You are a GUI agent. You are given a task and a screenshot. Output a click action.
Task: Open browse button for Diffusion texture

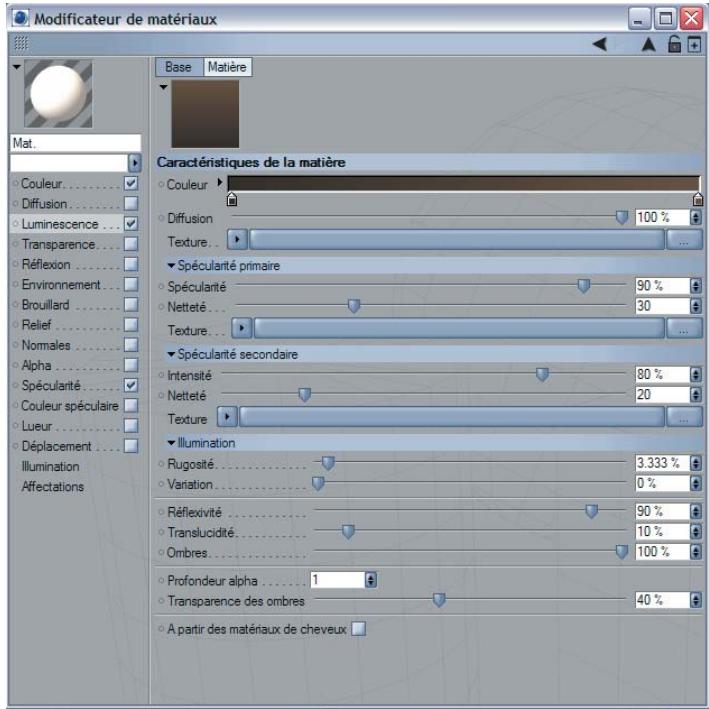(x=683, y=241)
